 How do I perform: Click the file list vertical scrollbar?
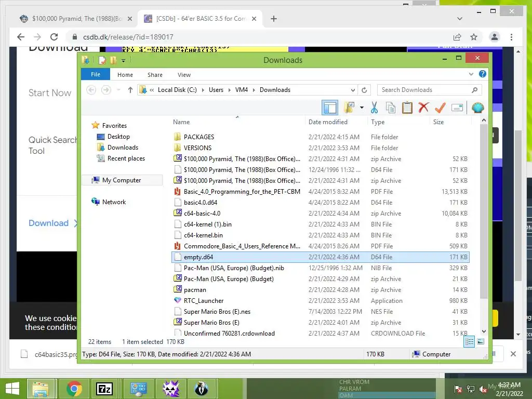click(x=484, y=211)
